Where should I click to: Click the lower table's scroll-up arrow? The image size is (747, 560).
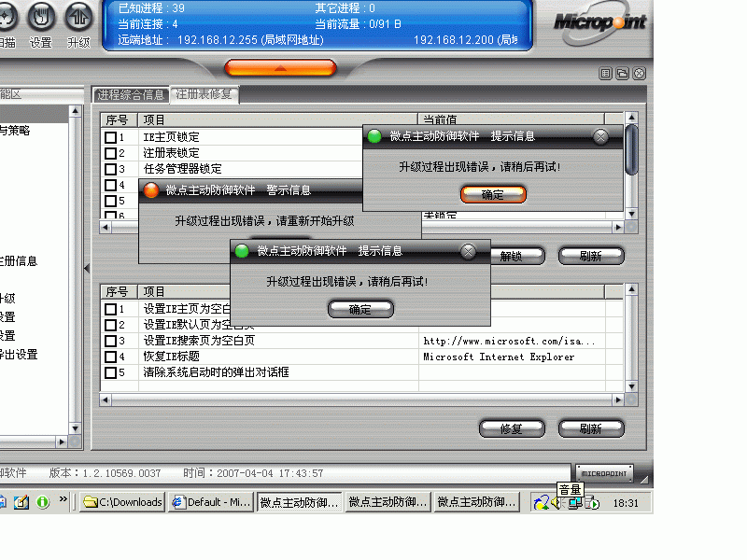coord(632,289)
